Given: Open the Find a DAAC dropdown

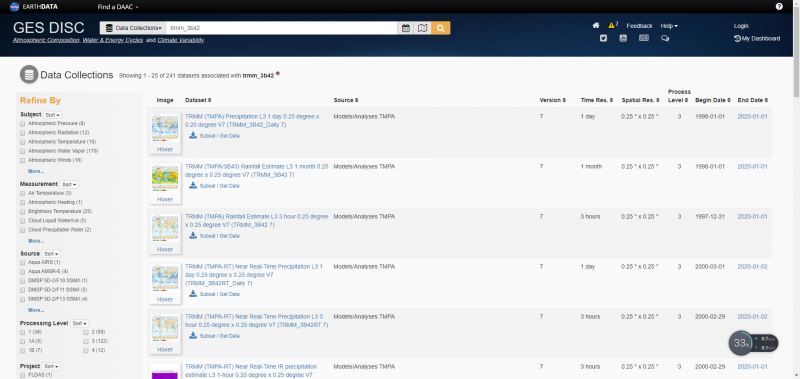Looking at the screenshot, I should coord(118,7).
